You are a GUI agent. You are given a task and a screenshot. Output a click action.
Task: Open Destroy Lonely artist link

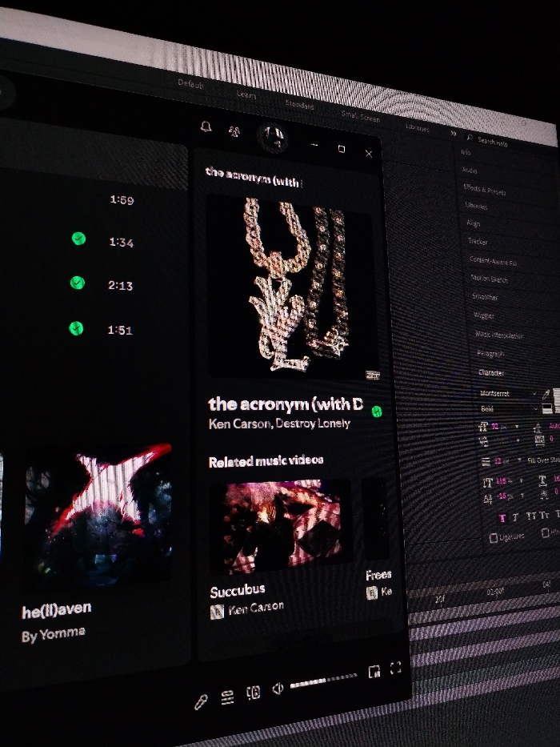pyautogui.click(x=314, y=423)
